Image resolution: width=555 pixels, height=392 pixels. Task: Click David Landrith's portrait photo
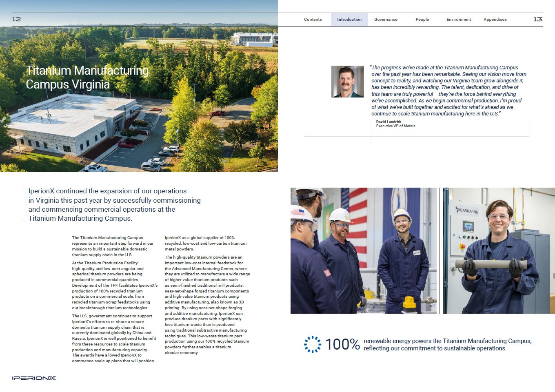(348, 82)
